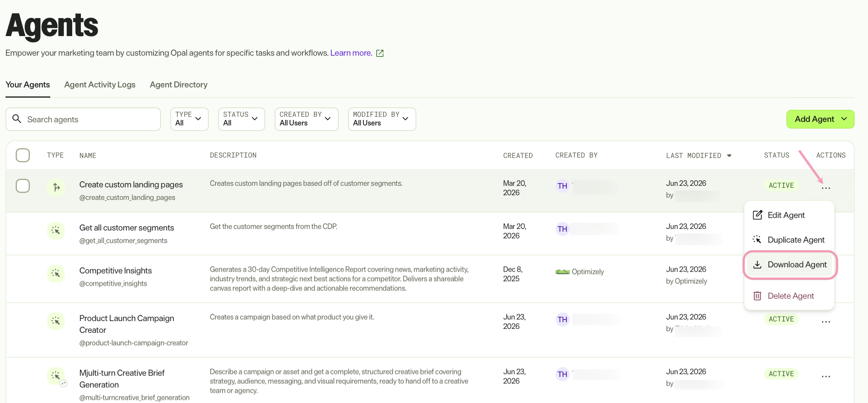This screenshot has height=403, width=868.
Task: Click the Status column header
Action: pyautogui.click(x=777, y=155)
